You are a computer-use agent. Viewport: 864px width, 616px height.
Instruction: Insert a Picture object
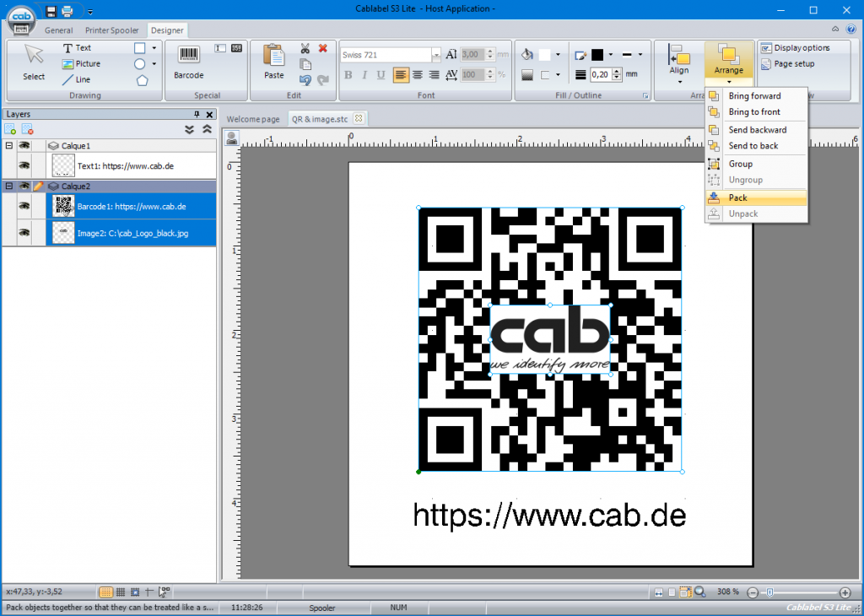(81, 64)
